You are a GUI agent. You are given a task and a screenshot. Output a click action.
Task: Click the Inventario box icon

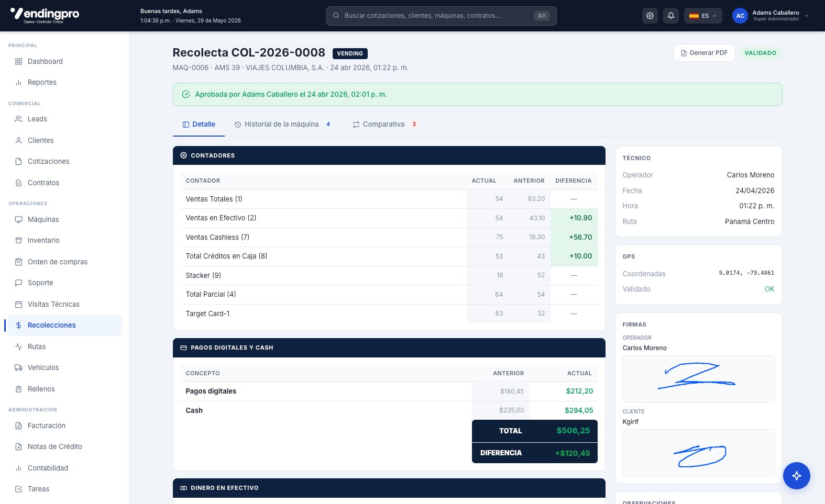click(19, 241)
